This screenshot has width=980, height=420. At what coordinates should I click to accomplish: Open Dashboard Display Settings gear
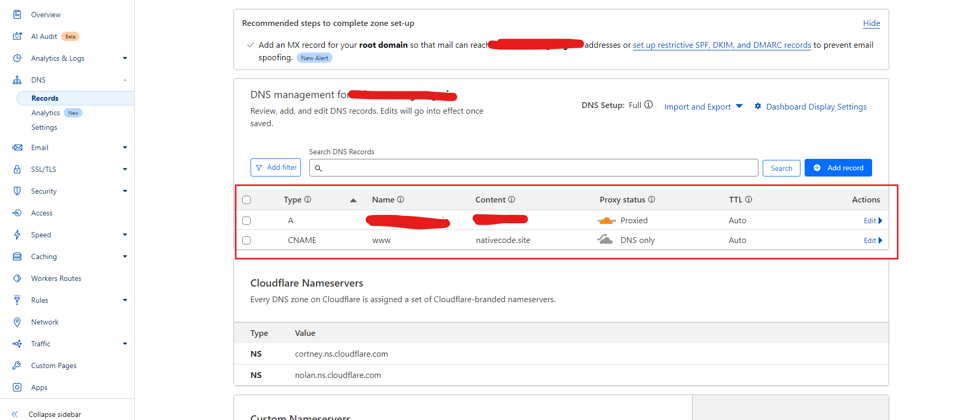point(758,106)
